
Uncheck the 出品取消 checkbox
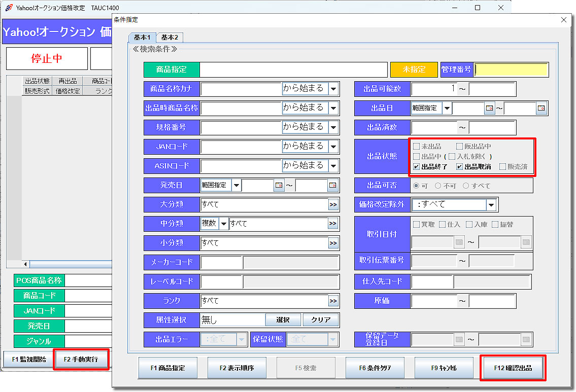[460, 166]
